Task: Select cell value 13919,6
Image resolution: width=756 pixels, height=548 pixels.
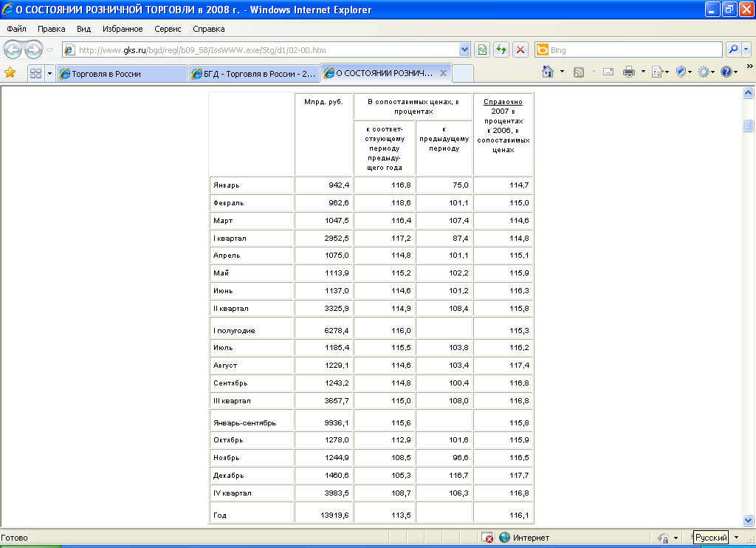Action: 334,516
